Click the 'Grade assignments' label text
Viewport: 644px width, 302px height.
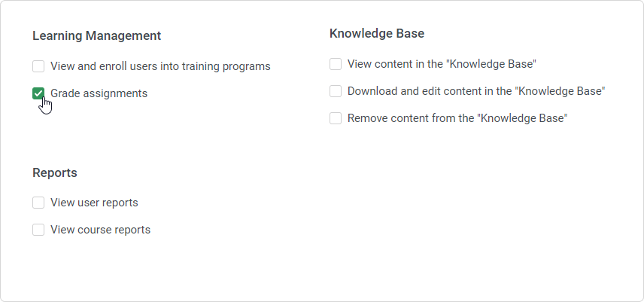(99, 93)
